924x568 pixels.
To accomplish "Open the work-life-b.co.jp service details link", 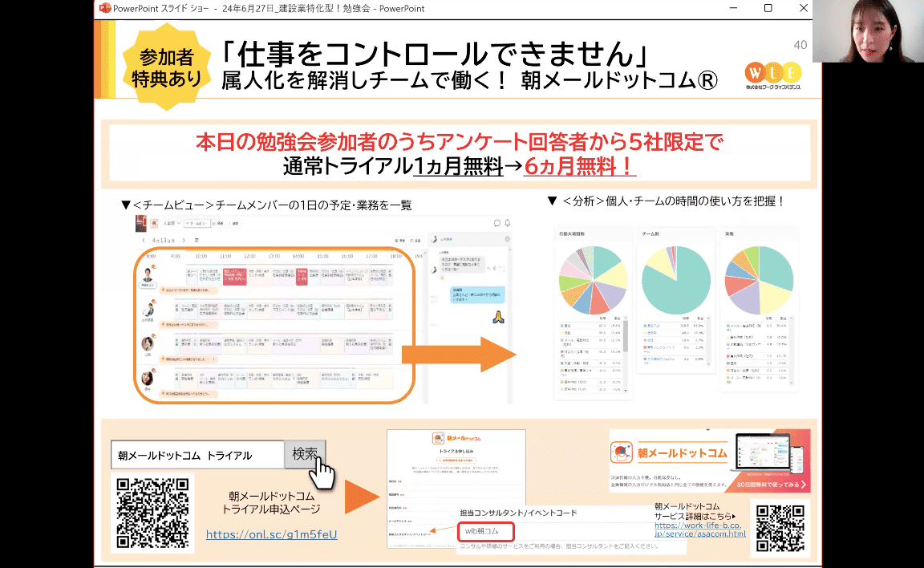I will click(699, 529).
